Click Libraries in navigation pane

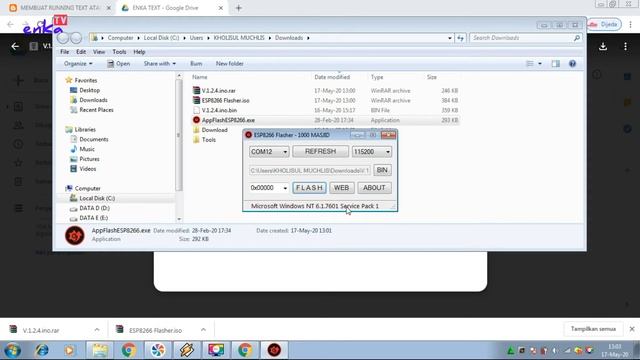tap(85, 129)
